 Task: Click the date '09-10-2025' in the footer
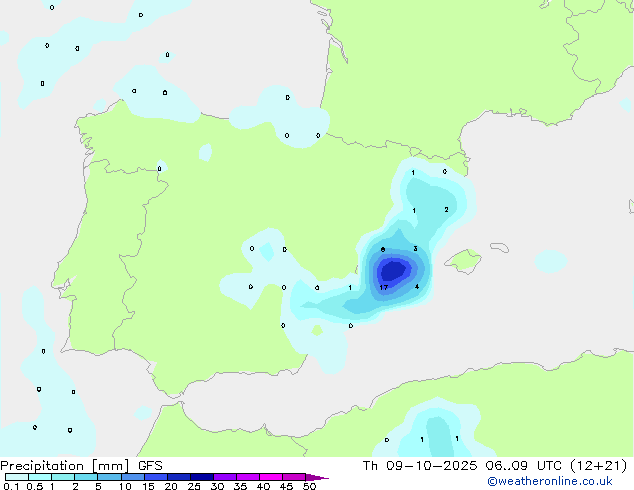click(x=431, y=466)
